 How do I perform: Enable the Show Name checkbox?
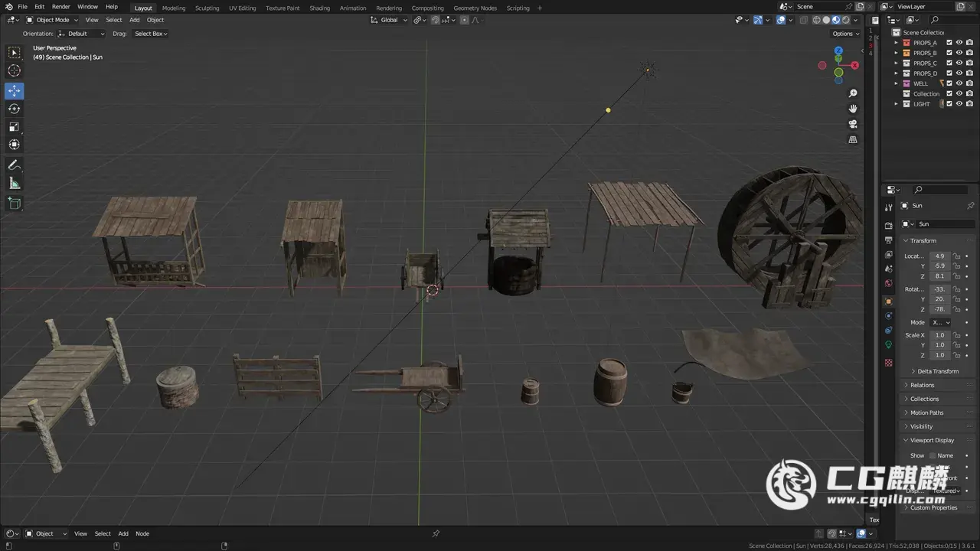coord(932,455)
